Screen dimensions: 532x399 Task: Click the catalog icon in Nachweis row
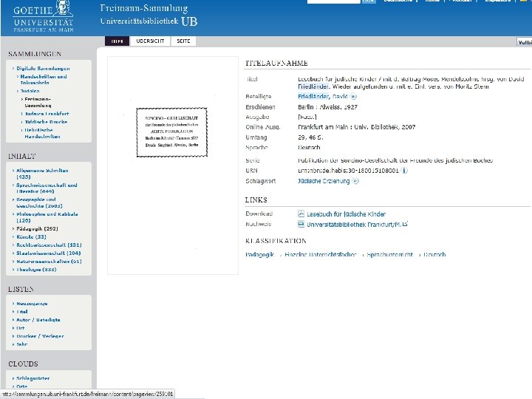click(x=301, y=225)
